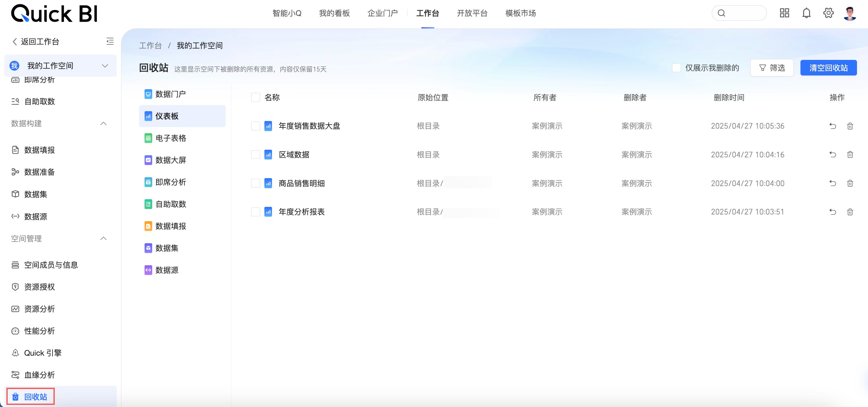The height and width of the screenshot is (407, 868).
Task: Check the 商品销售明细 row checkbox
Action: [x=256, y=183]
